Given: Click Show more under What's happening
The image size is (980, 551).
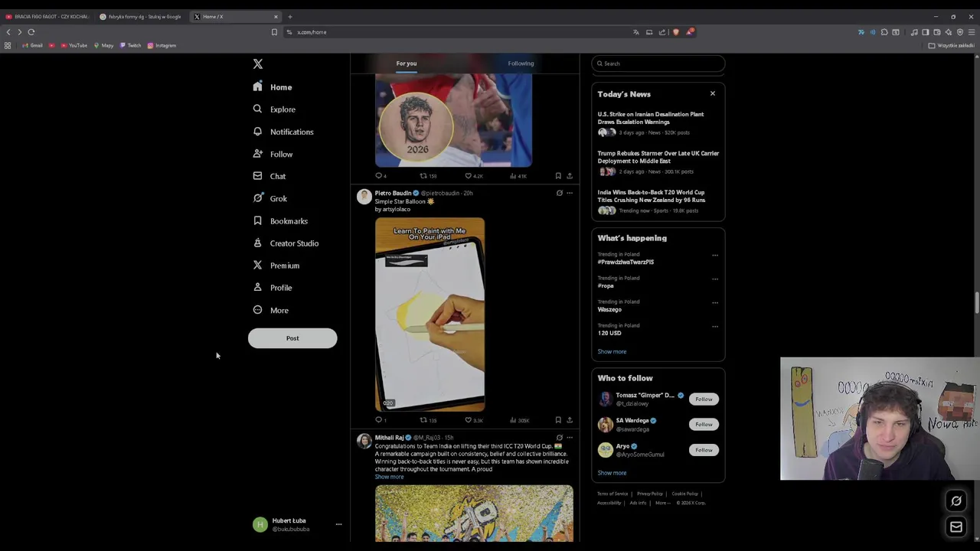Looking at the screenshot, I should [x=612, y=351].
